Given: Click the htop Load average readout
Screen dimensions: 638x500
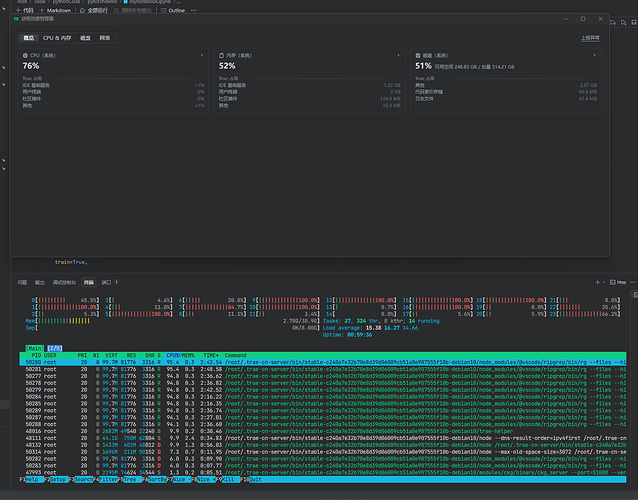Looking at the screenshot, I should [370, 328].
